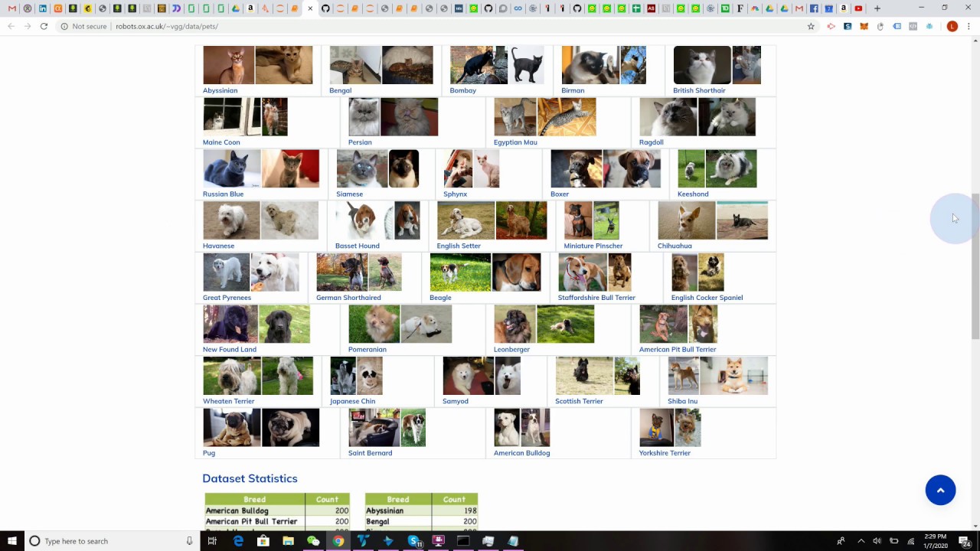Switch to the YouTube tab

click(858, 8)
